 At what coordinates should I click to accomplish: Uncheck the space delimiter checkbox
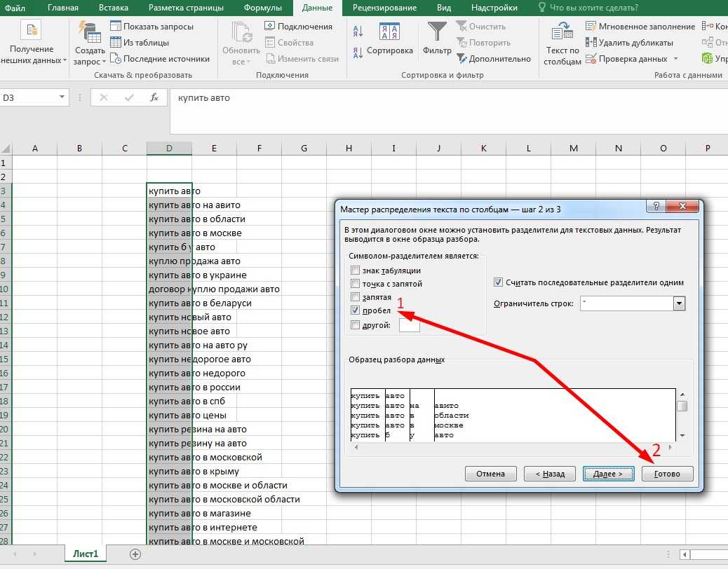tap(356, 310)
